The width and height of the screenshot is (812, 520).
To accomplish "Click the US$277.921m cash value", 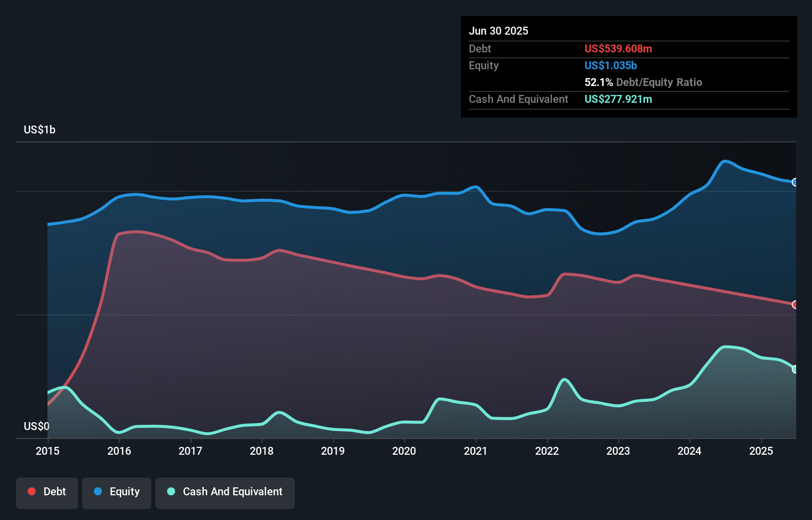I will point(618,99).
